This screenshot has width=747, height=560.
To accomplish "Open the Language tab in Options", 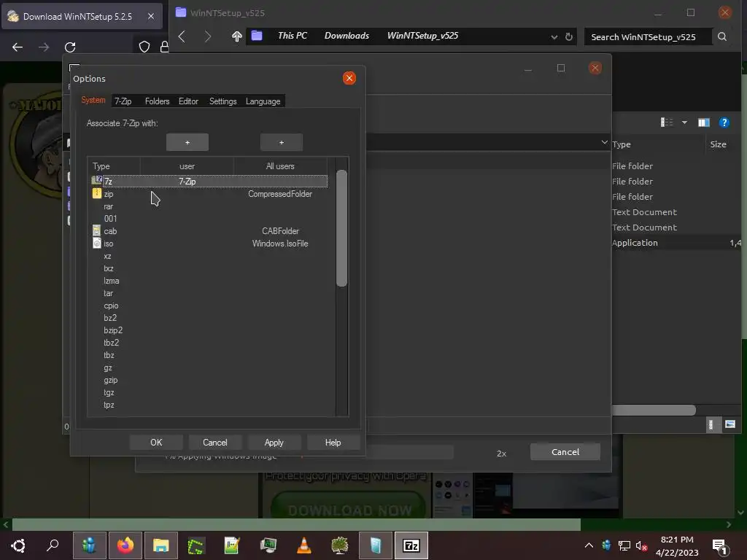I will 263,101.
